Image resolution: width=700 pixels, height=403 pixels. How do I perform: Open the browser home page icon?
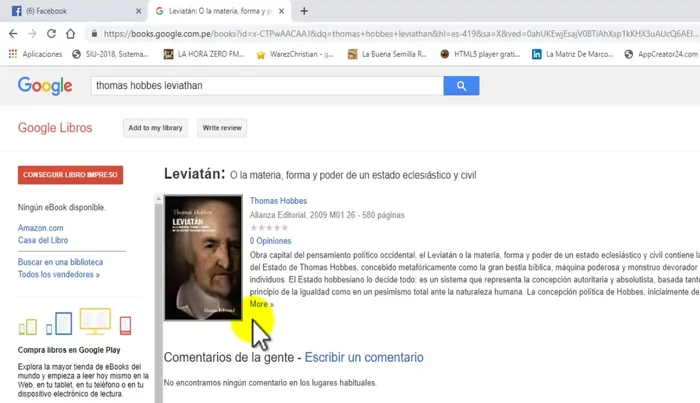click(71, 33)
